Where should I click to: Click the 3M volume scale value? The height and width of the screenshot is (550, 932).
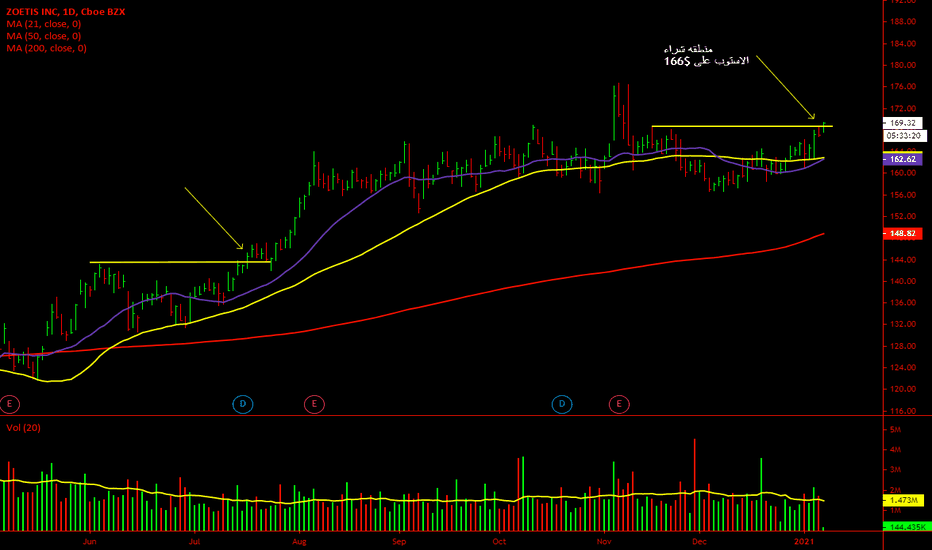point(895,470)
